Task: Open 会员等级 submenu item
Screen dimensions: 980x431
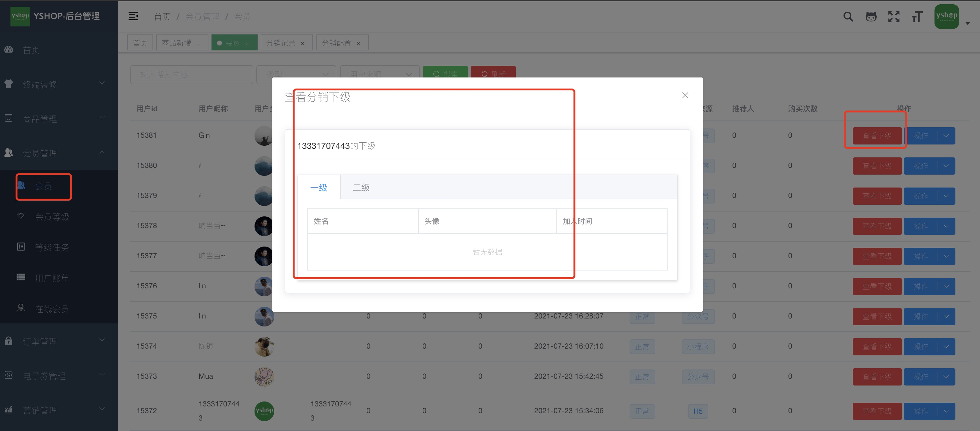Action: tap(59, 216)
